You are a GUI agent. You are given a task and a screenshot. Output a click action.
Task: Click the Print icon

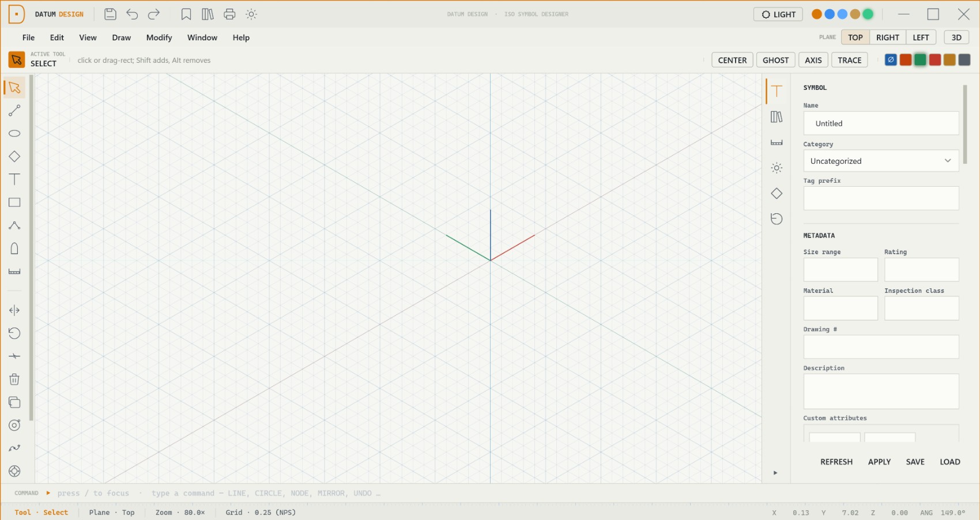point(229,14)
